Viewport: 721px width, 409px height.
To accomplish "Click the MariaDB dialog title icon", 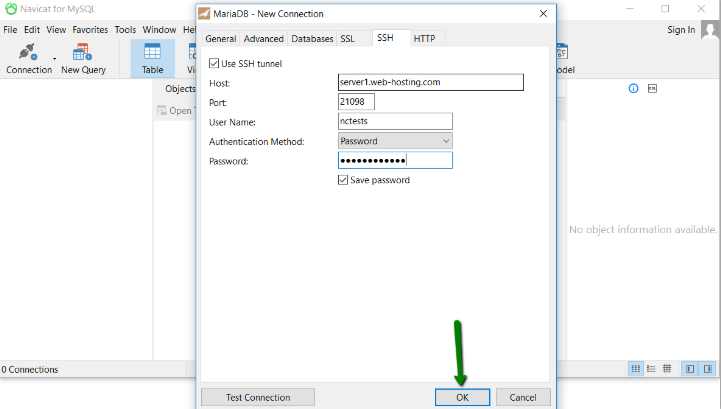I will pyautogui.click(x=204, y=14).
